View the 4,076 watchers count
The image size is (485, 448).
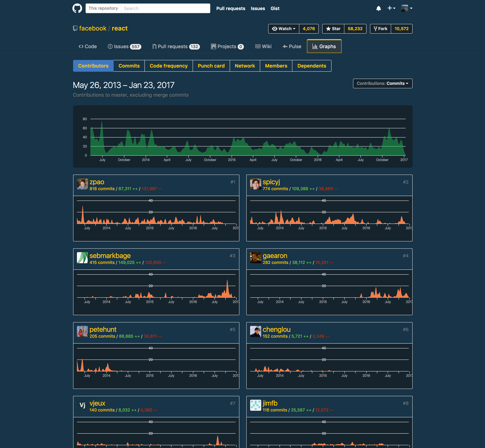click(x=309, y=29)
